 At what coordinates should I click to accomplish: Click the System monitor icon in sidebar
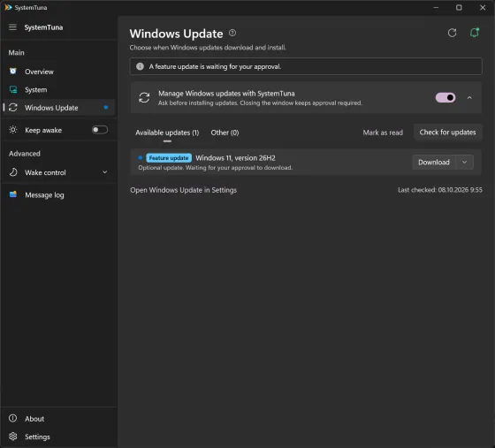point(13,89)
